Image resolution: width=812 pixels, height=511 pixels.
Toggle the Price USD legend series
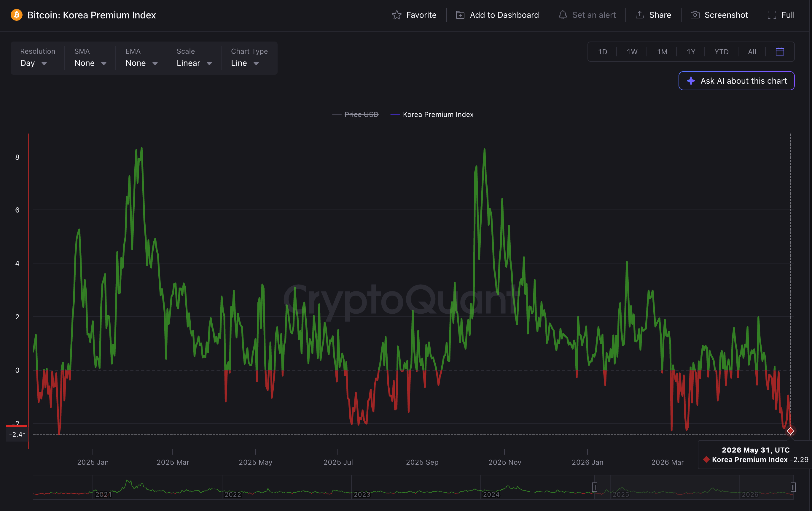[x=355, y=115]
